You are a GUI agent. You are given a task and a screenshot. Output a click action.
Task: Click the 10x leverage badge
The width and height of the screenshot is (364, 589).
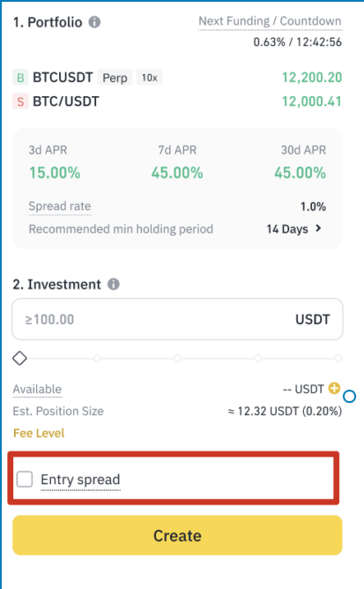pos(149,78)
